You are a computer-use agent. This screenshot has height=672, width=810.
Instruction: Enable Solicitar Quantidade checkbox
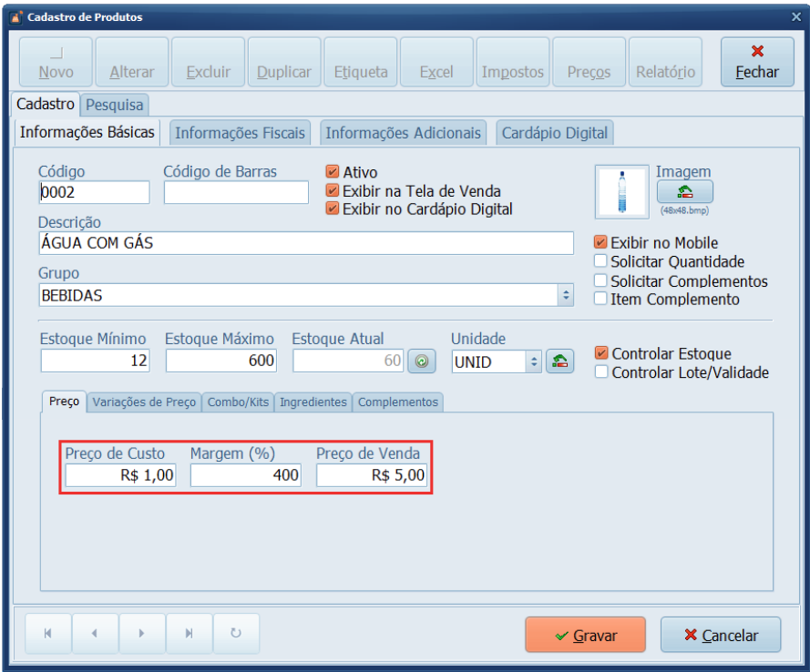click(x=600, y=262)
